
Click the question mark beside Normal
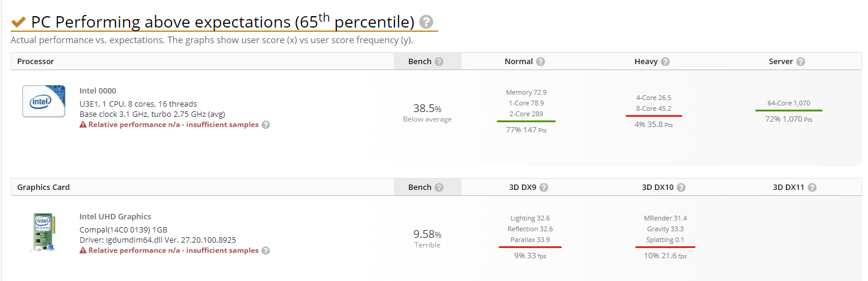tap(541, 62)
